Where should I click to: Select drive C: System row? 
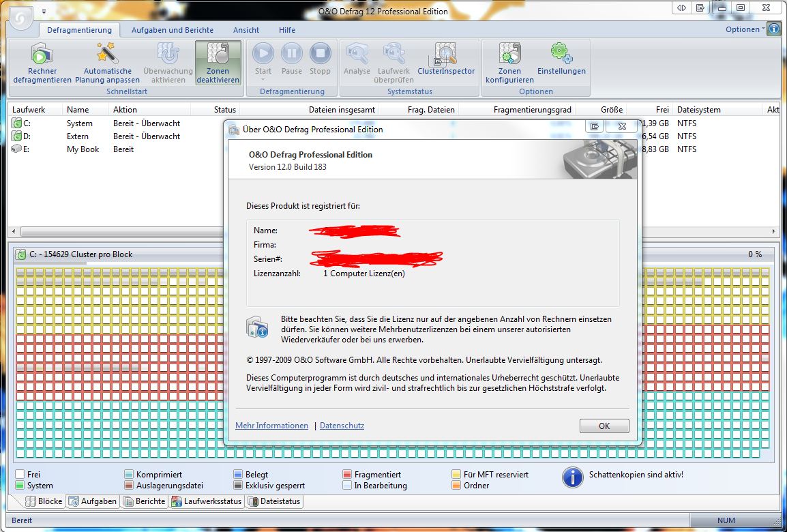click(x=393, y=123)
